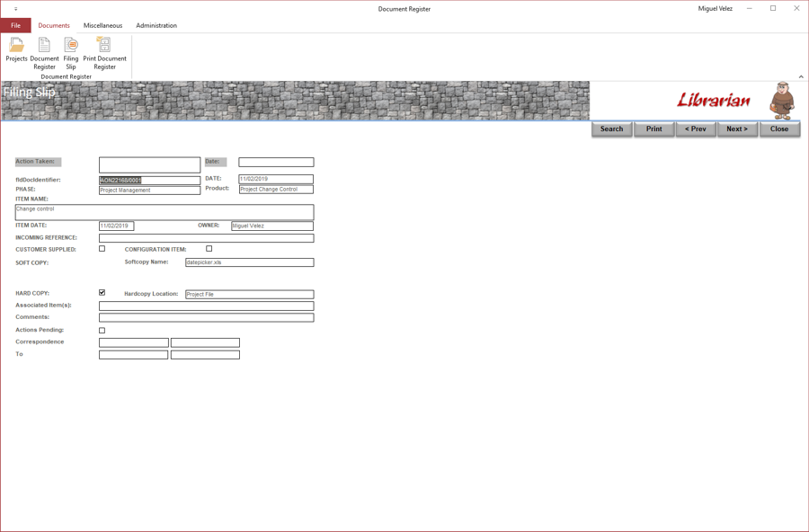The image size is (809, 532).
Task: Toggle the Actions Pending checkbox
Action: point(102,330)
